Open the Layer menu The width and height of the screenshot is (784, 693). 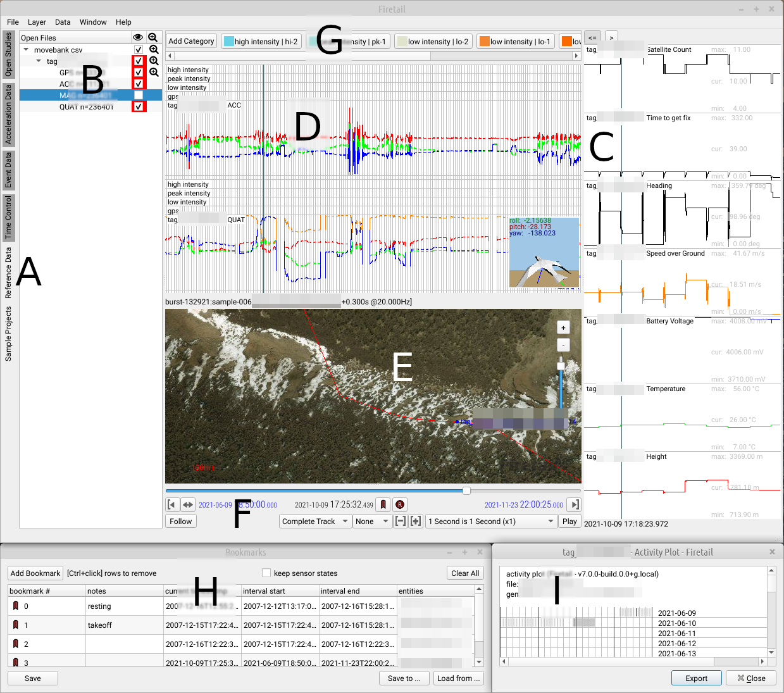(x=37, y=22)
